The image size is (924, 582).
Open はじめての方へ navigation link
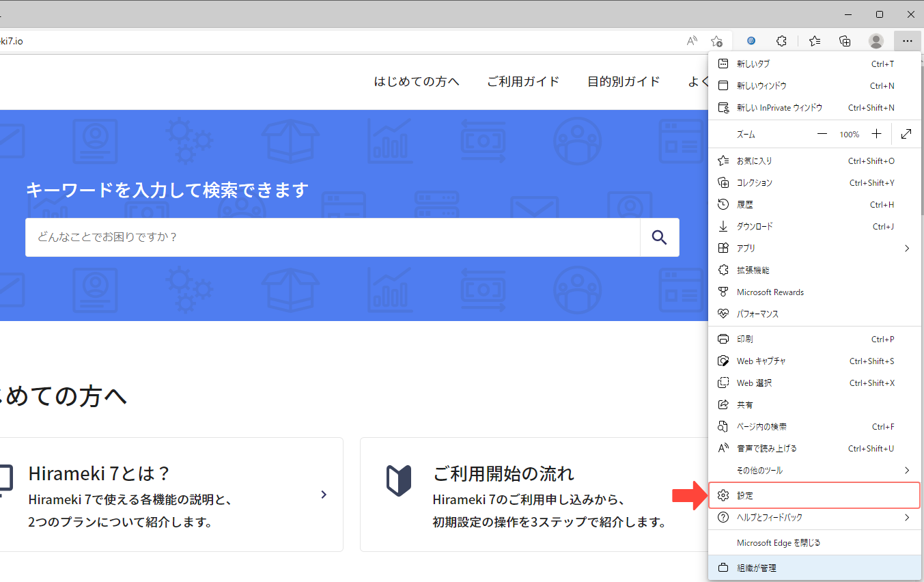pos(417,81)
